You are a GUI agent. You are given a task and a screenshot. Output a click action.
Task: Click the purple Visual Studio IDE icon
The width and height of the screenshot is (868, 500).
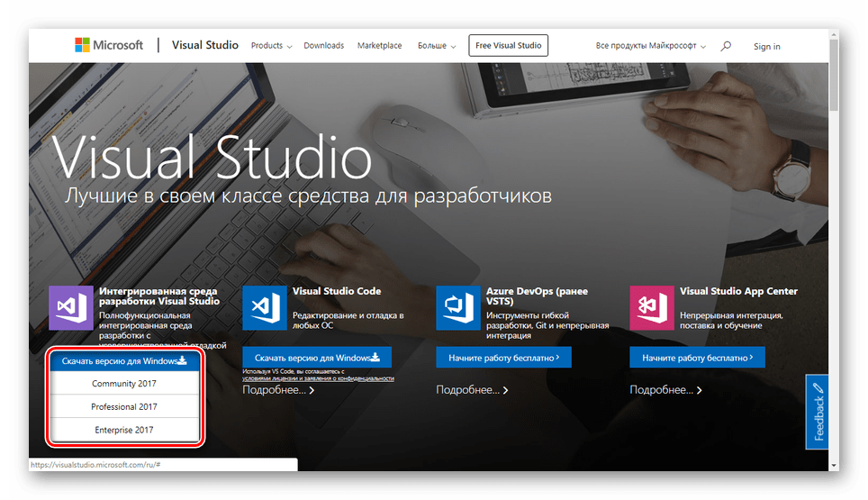(71, 307)
